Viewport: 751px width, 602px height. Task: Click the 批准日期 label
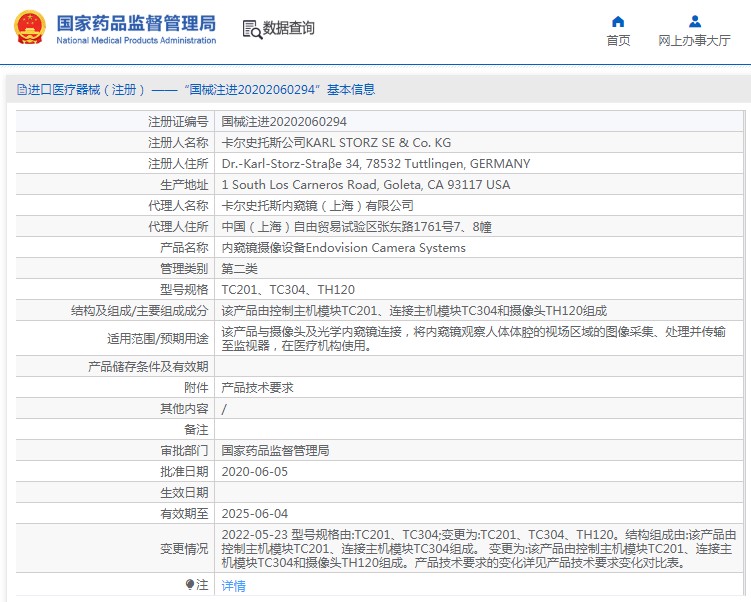coord(184,472)
